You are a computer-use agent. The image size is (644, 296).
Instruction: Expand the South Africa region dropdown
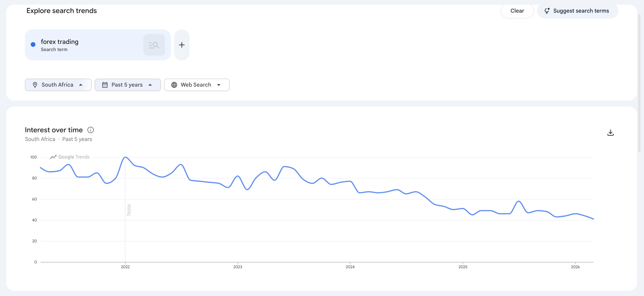click(58, 85)
